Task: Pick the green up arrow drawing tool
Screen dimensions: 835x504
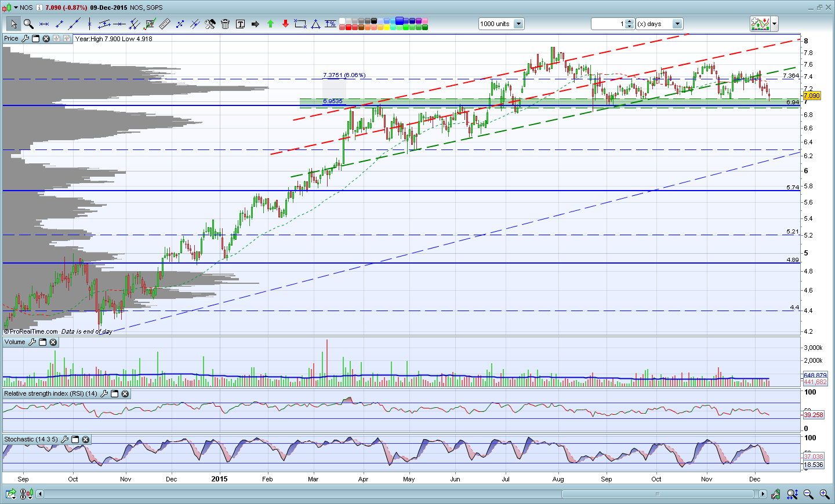Action: (x=270, y=24)
